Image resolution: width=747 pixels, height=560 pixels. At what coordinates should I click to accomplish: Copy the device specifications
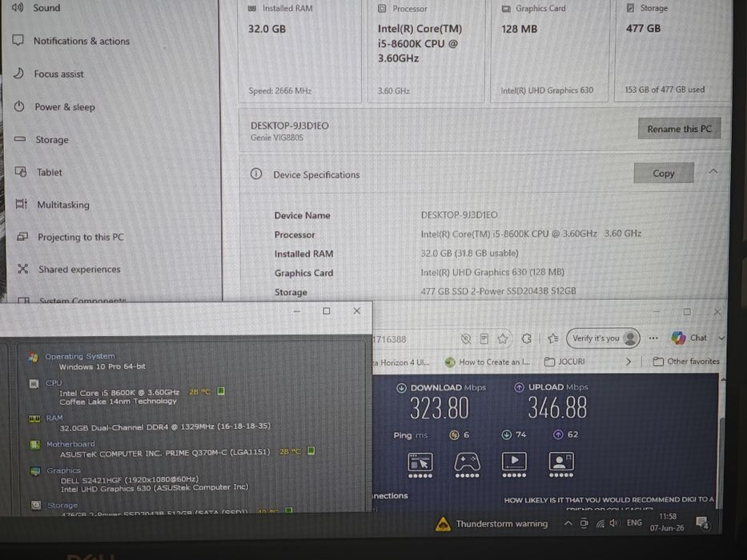point(663,174)
